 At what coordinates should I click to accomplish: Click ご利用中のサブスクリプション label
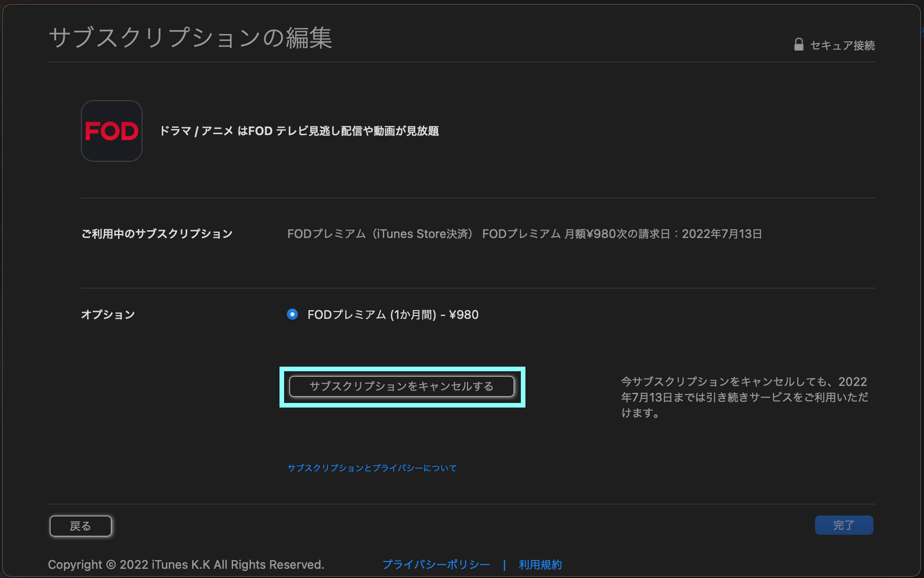[157, 234]
